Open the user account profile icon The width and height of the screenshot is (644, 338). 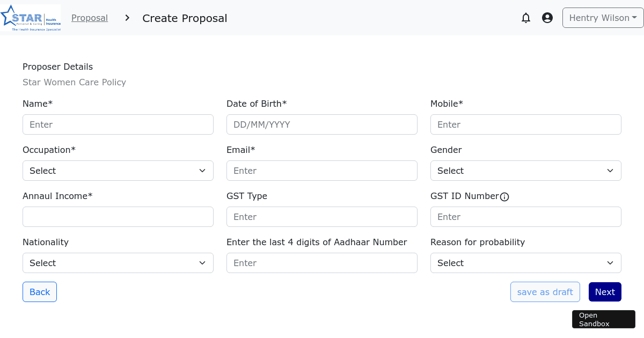click(547, 18)
